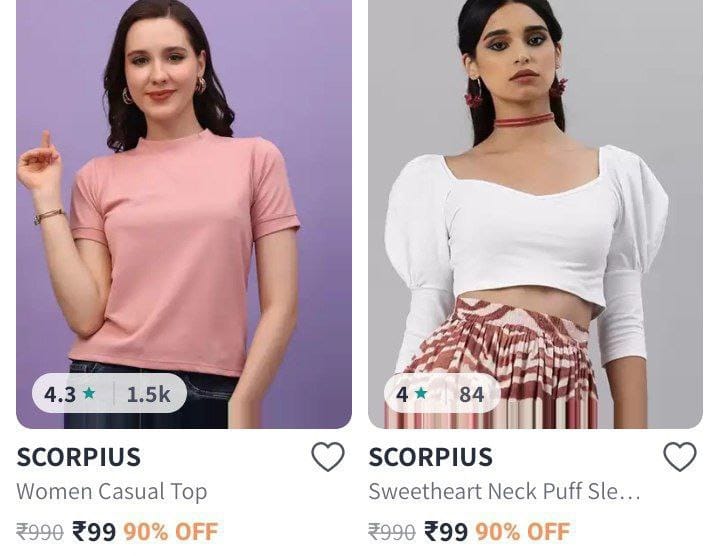Click 90% OFF label under Women Casual Top
The height and width of the screenshot is (556, 720).
pyautogui.click(x=170, y=532)
